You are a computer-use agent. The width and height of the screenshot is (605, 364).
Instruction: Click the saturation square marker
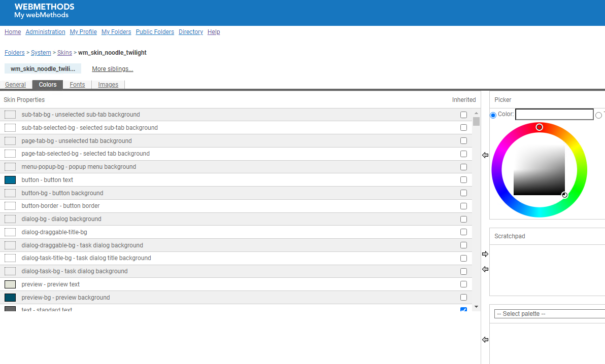(x=564, y=195)
